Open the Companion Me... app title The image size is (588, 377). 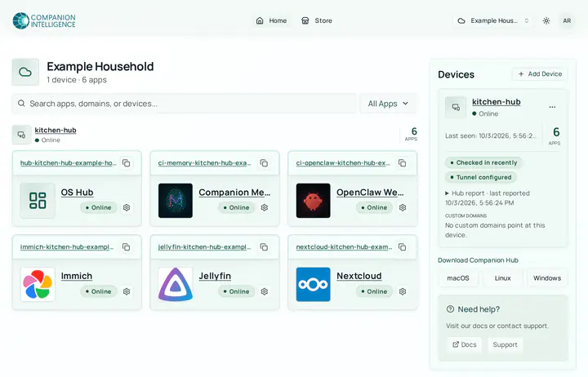(x=234, y=193)
